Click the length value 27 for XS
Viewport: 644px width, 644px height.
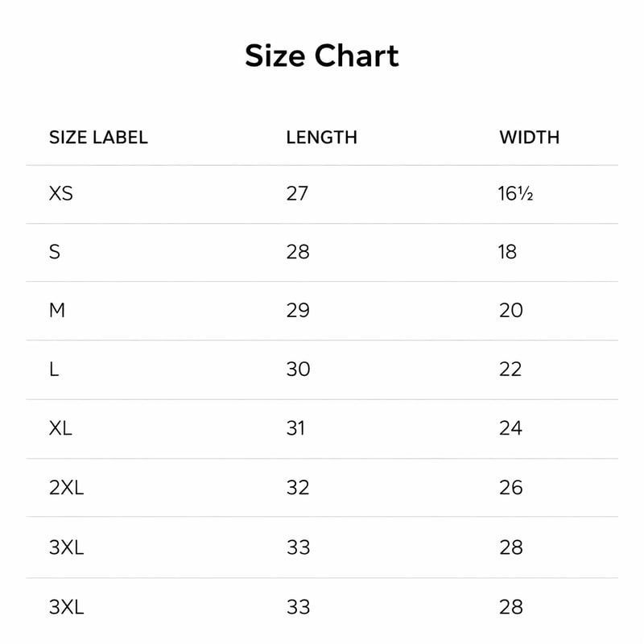(x=297, y=193)
